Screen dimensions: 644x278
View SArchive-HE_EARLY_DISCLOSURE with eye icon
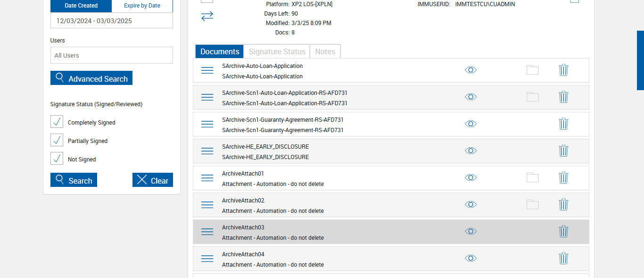[471, 151]
